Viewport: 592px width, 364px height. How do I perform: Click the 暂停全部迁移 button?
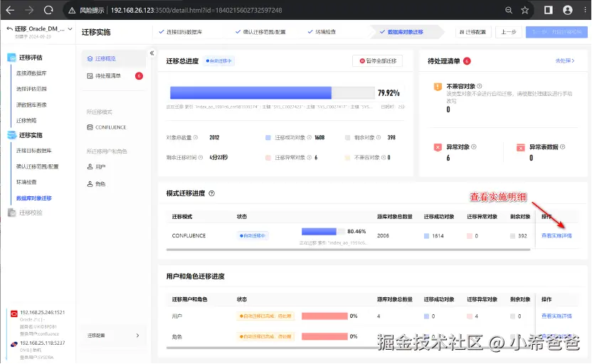click(377, 60)
